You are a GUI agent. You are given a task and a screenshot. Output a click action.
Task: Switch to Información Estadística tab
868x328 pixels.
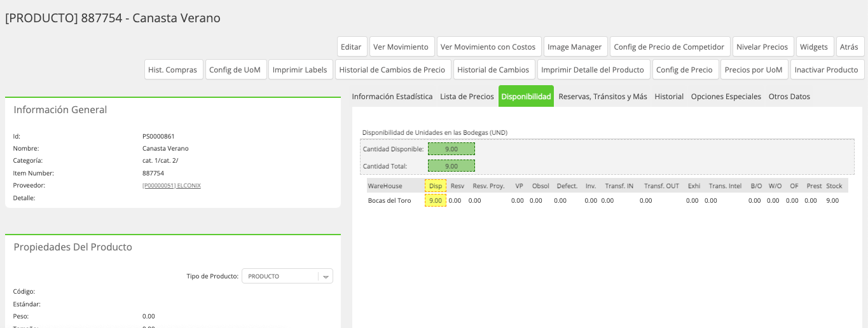click(392, 97)
